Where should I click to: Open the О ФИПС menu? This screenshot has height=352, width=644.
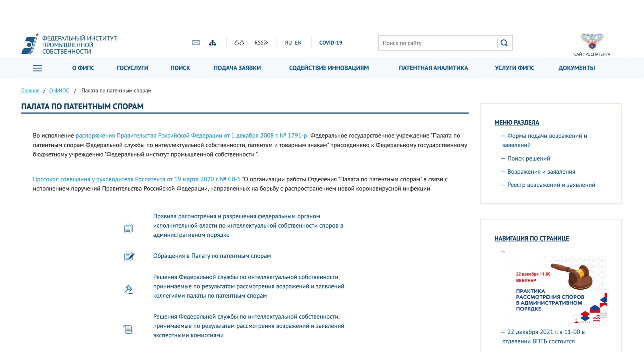click(83, 68)
